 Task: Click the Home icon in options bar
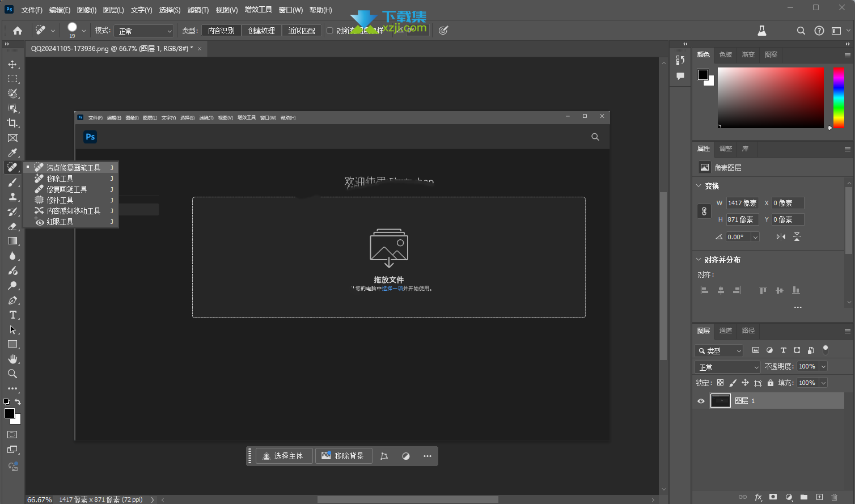[x=18, y=31]
